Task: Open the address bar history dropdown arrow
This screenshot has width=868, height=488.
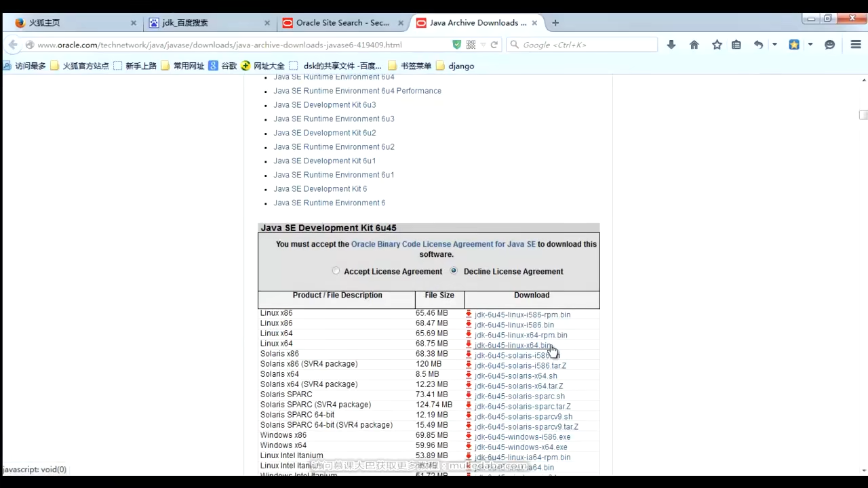Action: point(483,45)
